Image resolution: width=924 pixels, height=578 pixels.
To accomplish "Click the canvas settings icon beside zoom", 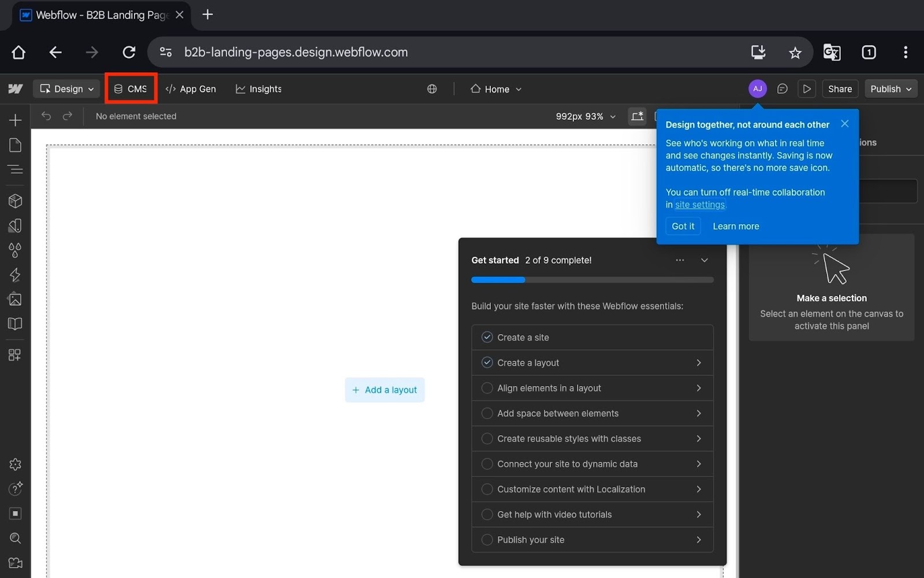I will click(x=638, y=116).
